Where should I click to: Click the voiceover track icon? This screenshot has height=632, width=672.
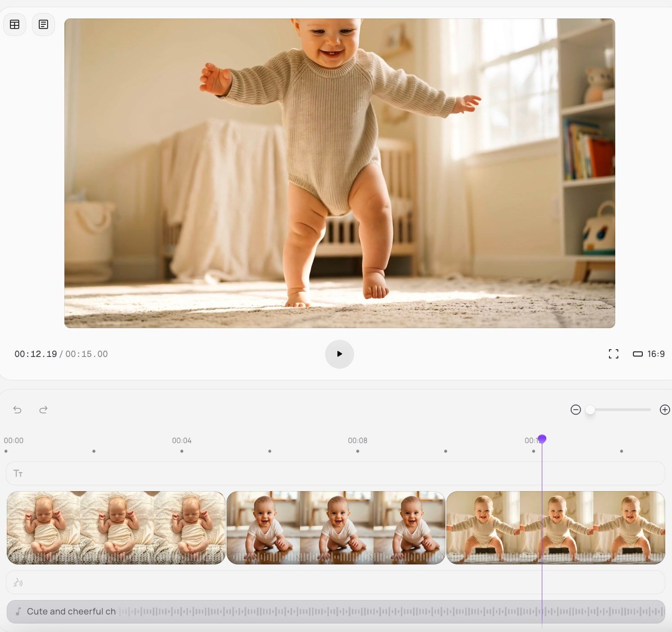[x=18, y=582]
